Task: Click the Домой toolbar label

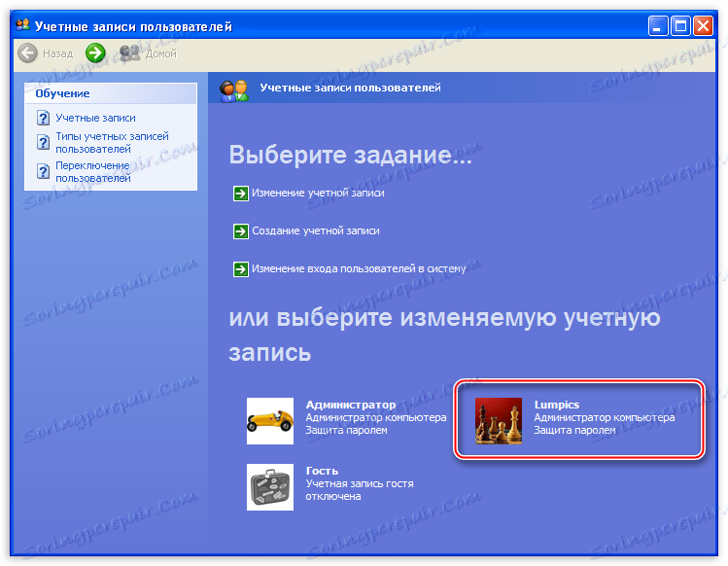Action: tap(160, 53)
